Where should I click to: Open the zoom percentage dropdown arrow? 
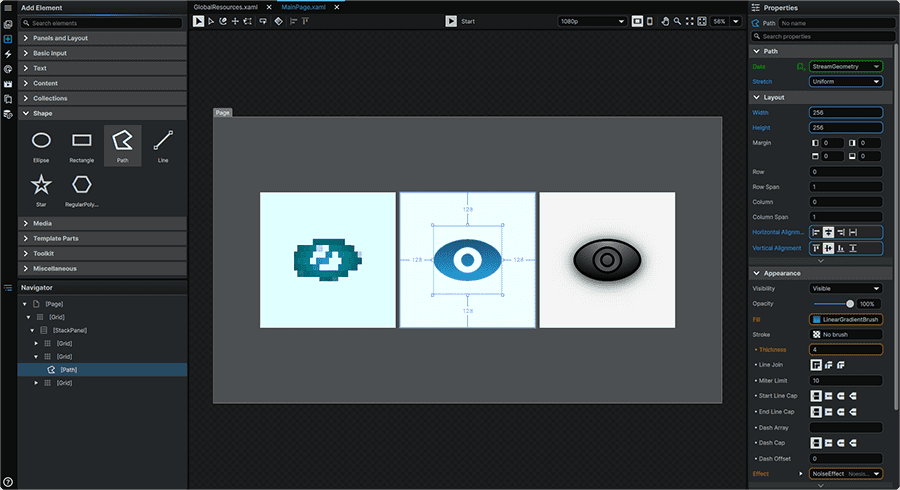click(735, 21)
